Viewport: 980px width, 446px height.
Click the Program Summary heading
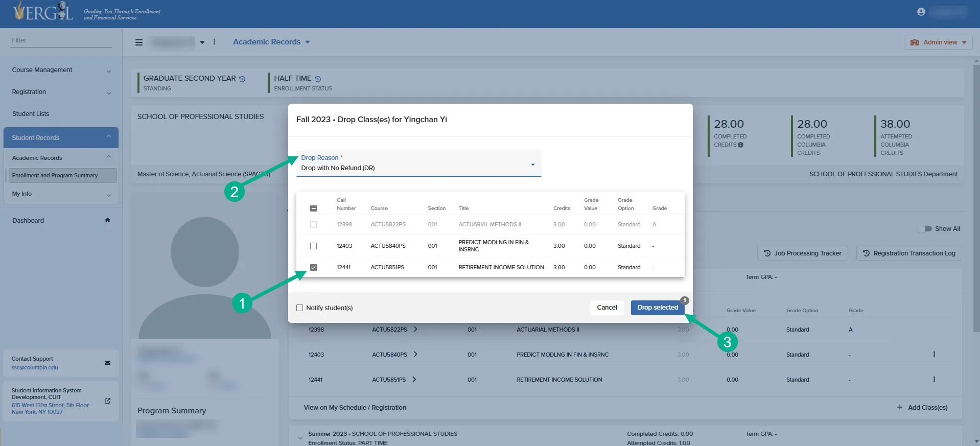[172, 411]
